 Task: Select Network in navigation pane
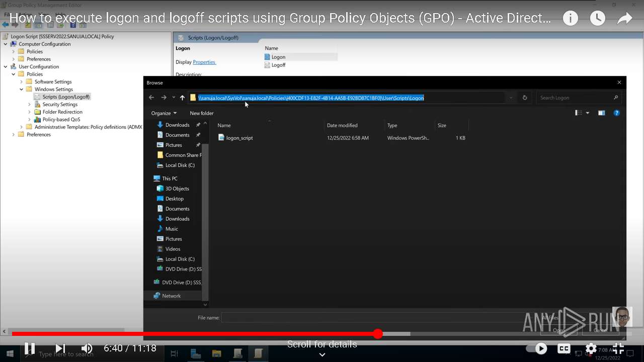[171, 296]
